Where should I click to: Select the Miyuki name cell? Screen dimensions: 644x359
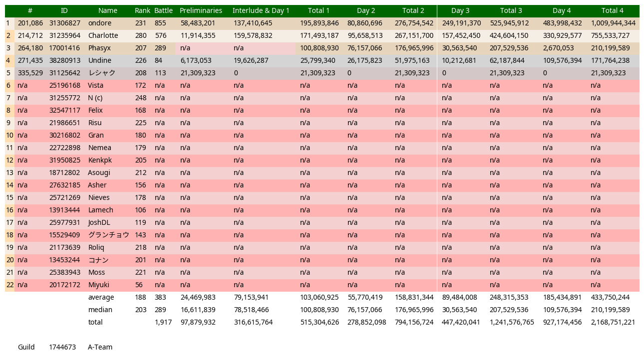tap(99, 285)
